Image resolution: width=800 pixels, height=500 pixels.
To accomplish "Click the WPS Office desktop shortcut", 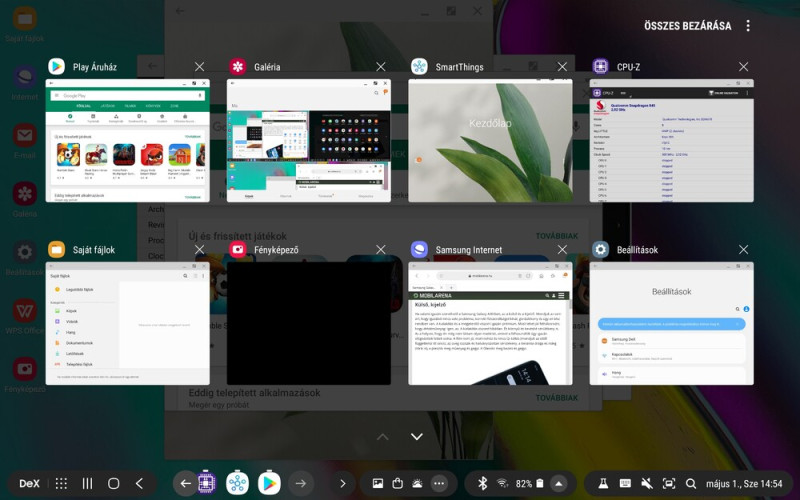I will [x=24, y=316].
